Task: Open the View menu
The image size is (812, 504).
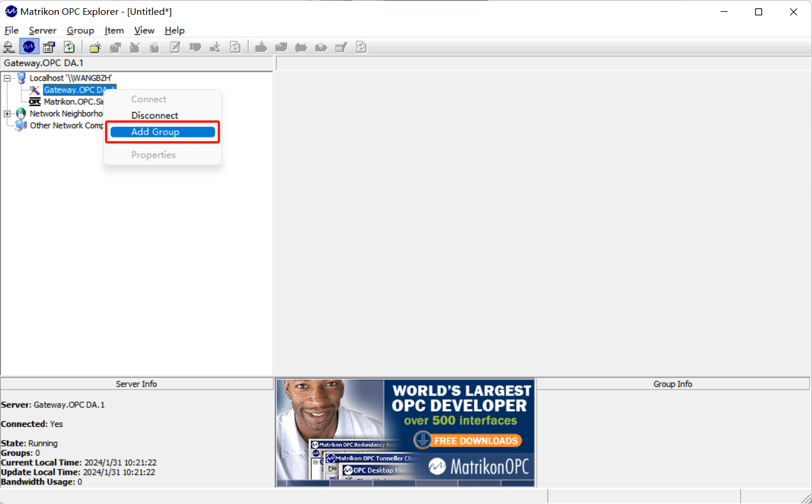Action: pos(144,30)
